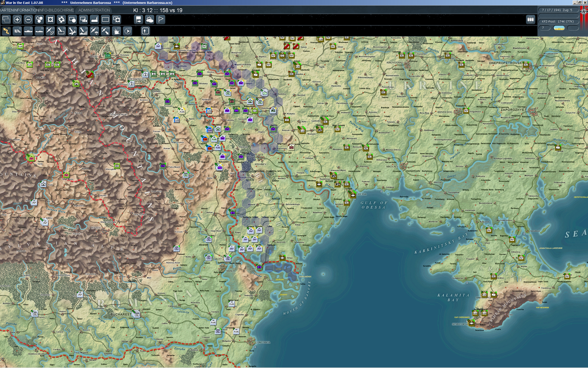Select the INF unit at Targu Mures
The image size is (588, 368).
coord(66,175)
